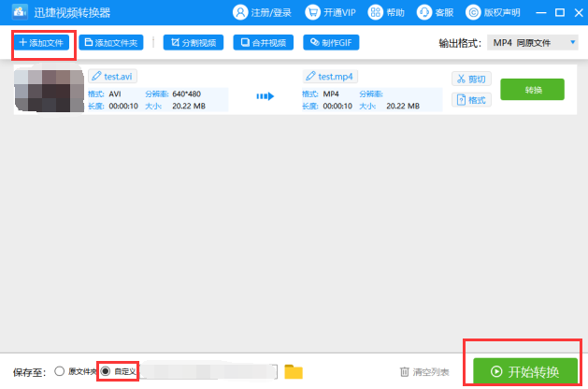Maximize the converter window
The height and width of the screenshot is (389, 588).
[560, 13]
